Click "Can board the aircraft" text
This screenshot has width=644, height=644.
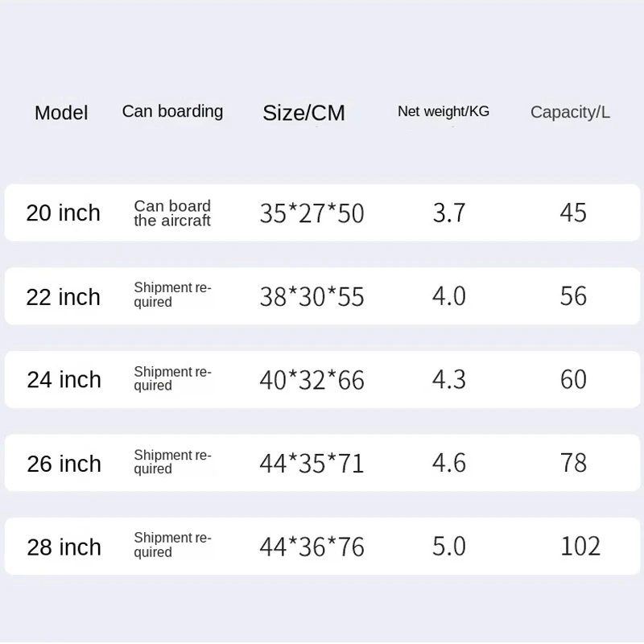tap(172, 213)
